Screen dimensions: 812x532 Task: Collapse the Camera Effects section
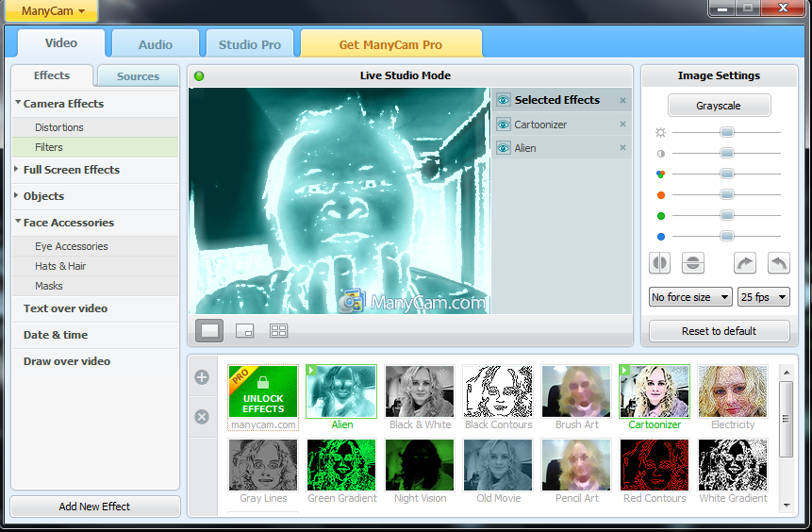click(94, 104)
